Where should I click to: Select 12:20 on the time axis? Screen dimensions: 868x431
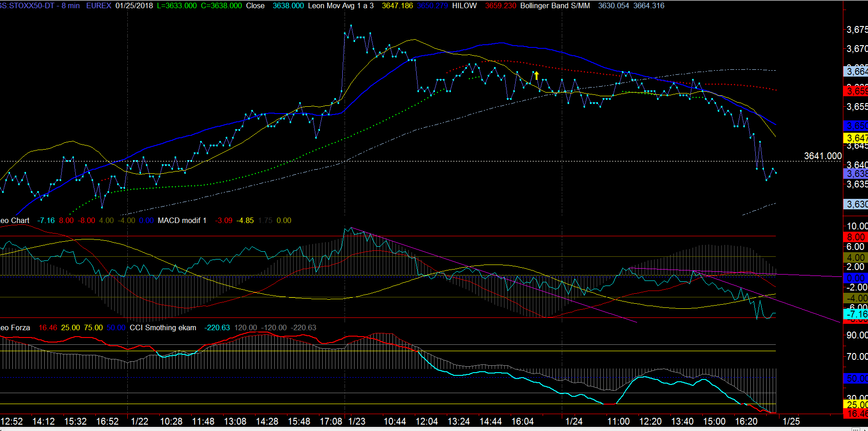click(650, 421)
